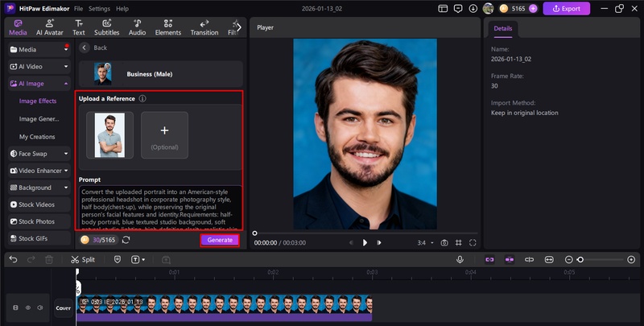Image resolution: width=644 pixels, height=326 pixels.
Task: Click the Prompt text field
Action: [160, 208]
